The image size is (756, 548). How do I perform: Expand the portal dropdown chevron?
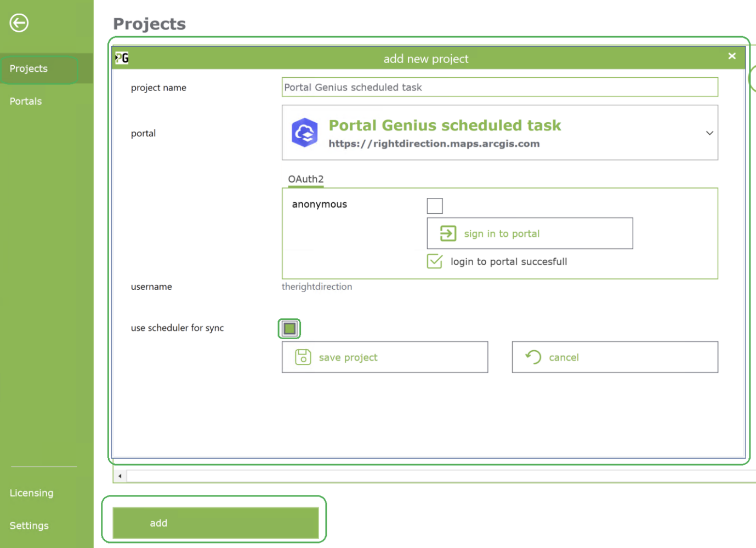point(709,133)
